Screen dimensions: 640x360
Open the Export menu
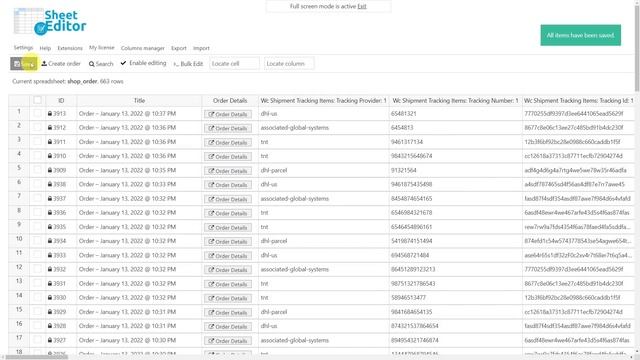click(x=179, y=48)
